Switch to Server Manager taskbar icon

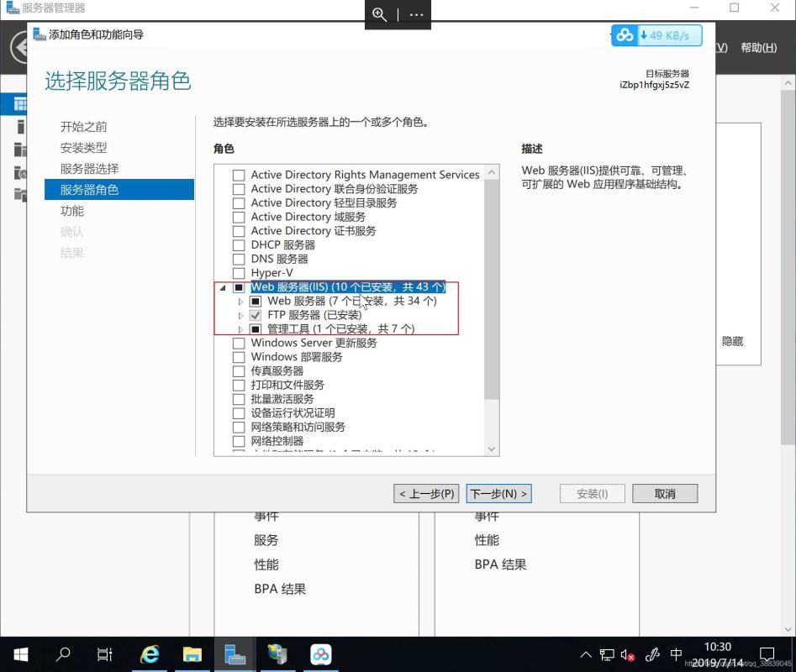pos(235,654)
